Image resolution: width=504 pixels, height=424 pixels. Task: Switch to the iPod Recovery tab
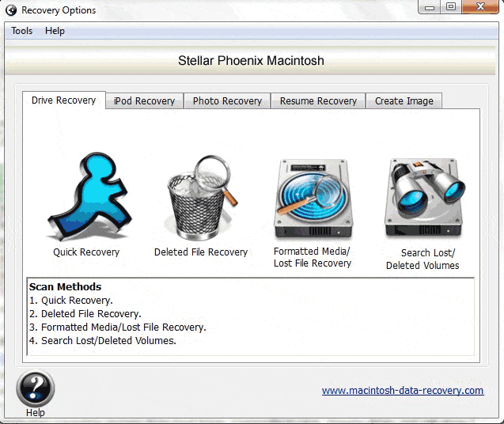[144, 101]
